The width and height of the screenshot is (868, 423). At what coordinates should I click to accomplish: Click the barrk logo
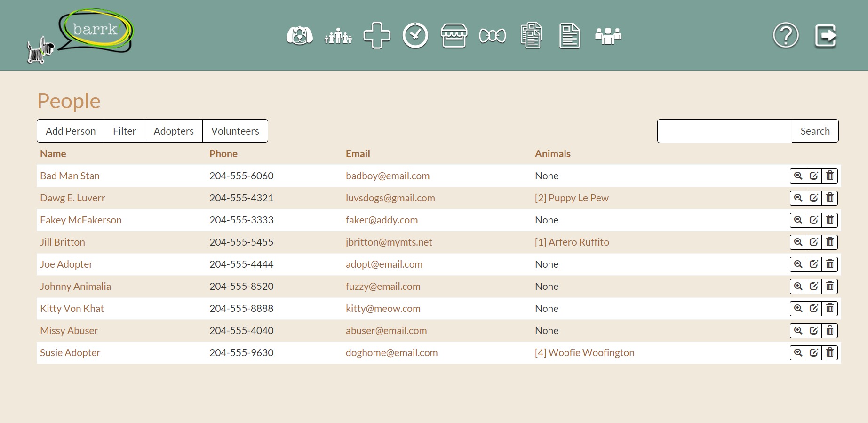(x=80, y=36)
